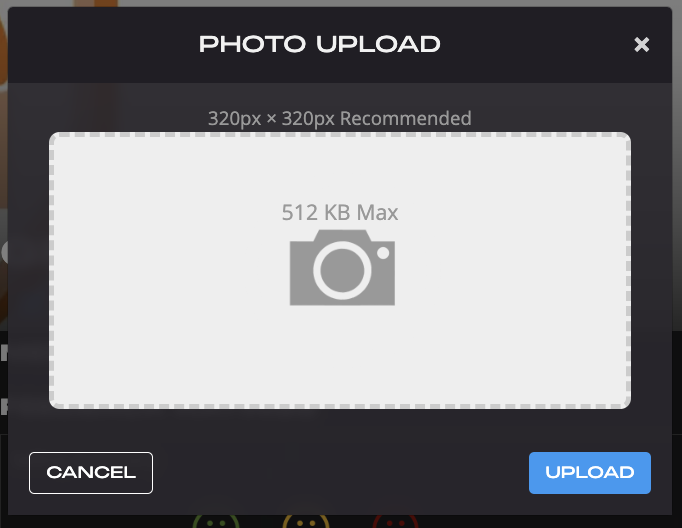
Task: Click the upper cut-off white text at the left edge
Action: pyautogui.click(x=4, y=353)
